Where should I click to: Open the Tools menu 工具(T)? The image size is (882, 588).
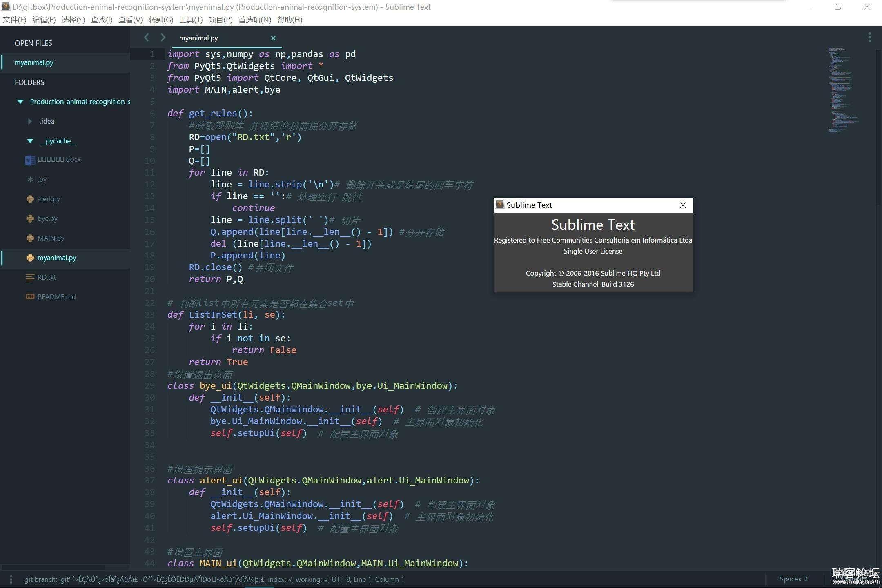pos(191,20)
